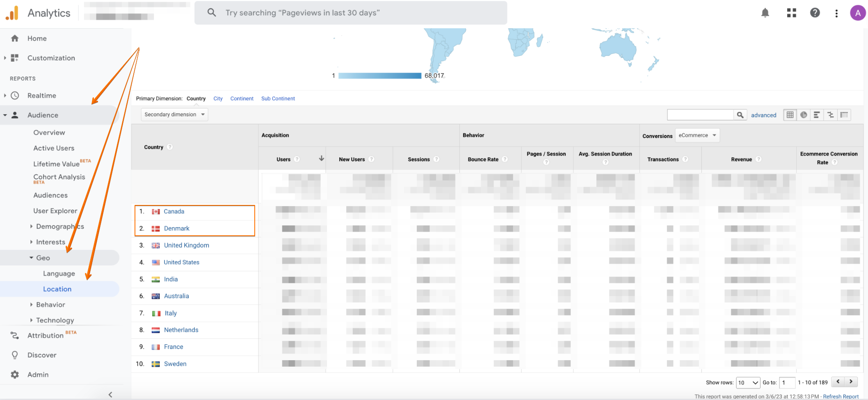This screenshot has height=400, width=868.
Task: Click Refresh Report link
Action: [x=841, y=396]
